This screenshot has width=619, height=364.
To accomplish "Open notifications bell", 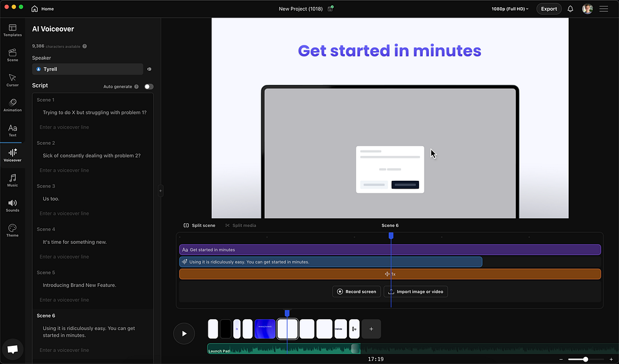I will pyautogui.click(x=570, y=8).
